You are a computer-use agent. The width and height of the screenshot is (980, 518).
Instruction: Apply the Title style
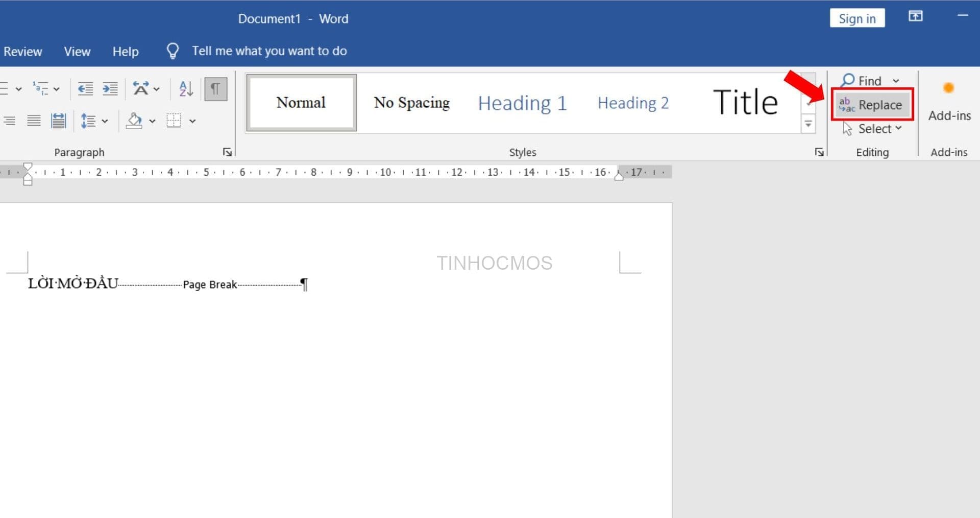pyautogui.click(x=745, y=102)
